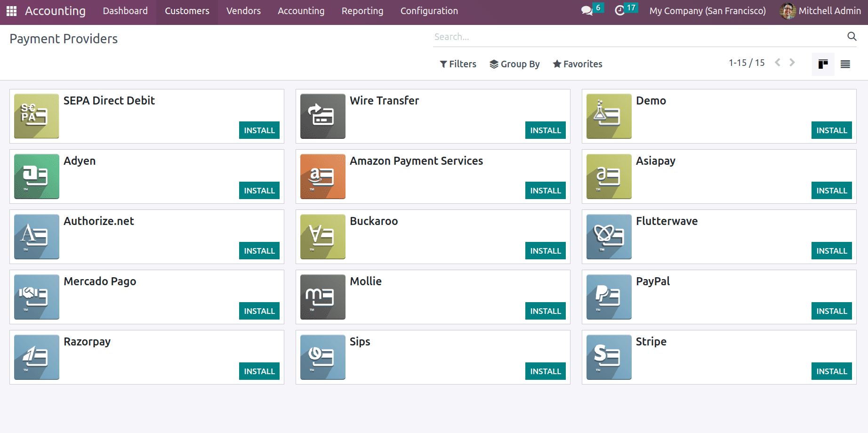Click the Wire Transfer card title

(x=384, y=101)
